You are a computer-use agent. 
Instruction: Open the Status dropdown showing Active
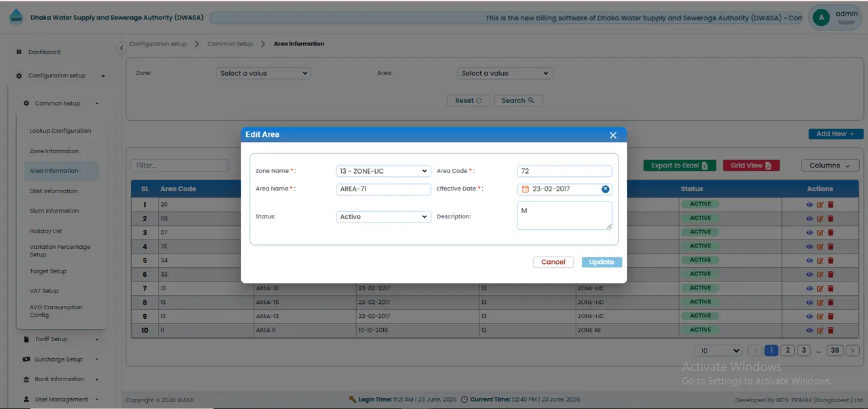tap(384, 217)
